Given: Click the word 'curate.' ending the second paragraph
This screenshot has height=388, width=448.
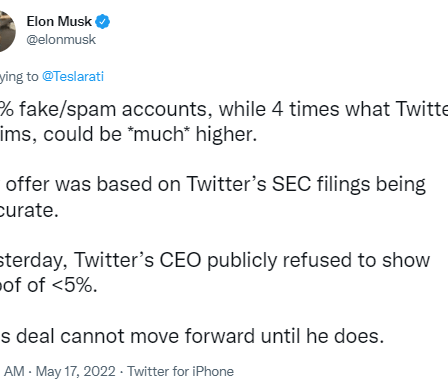Looking at the screenshot, I should click(29, 210).
